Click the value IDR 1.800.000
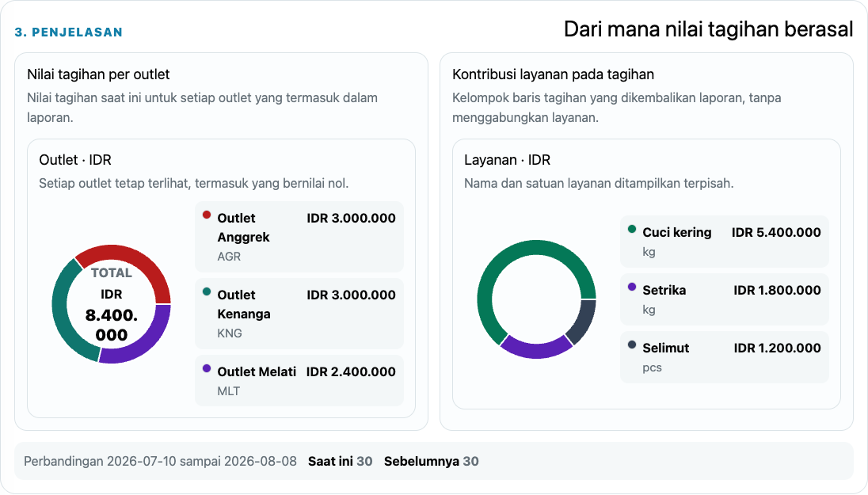The image size is (868, 495). 777,290
